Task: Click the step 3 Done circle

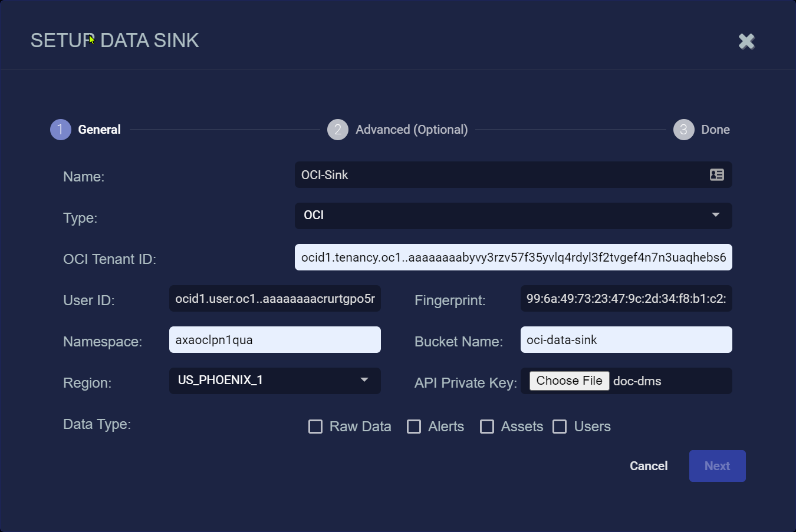Action: [x=683, y=130]
